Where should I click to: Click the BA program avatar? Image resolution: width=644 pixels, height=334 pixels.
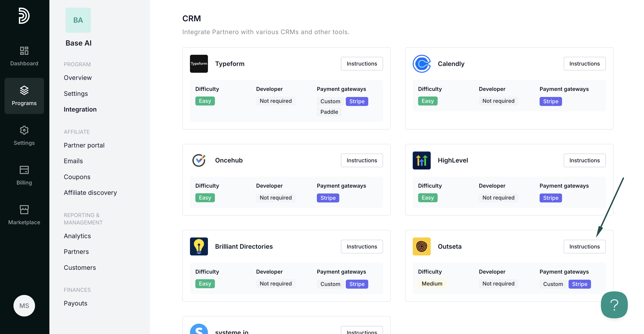78,20
